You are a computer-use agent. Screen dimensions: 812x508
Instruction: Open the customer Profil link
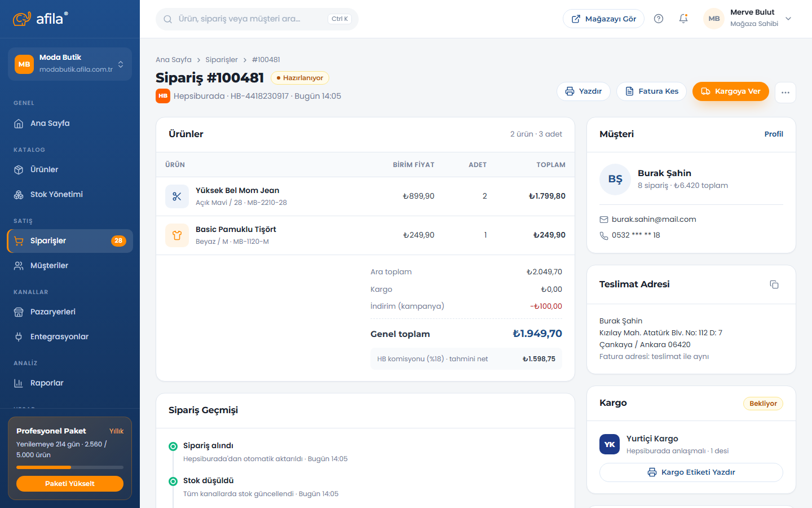774,134
